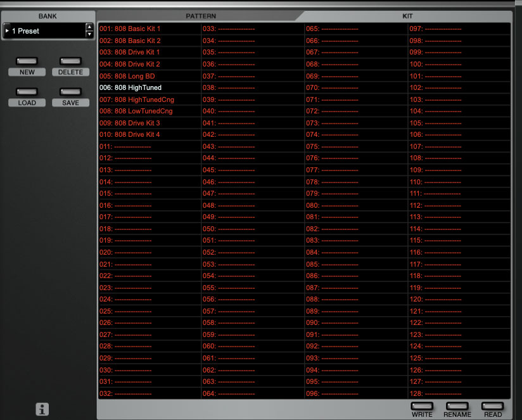Click the NEW bank button
522x420 pixels.
[x=27, y=61]
